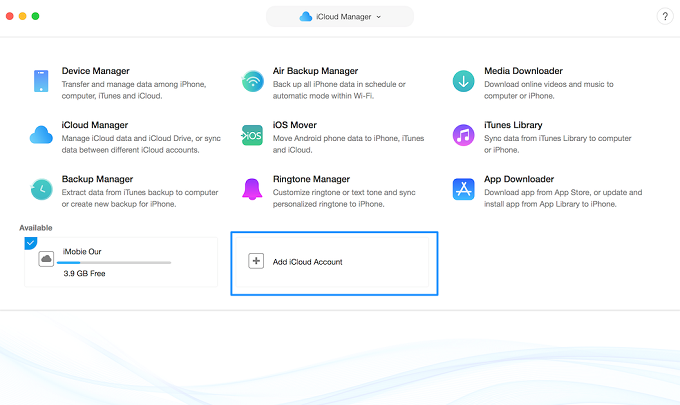The image size is (680, 405).
Task: Click the iCloud Manager description text
Action: click(141, 144)
